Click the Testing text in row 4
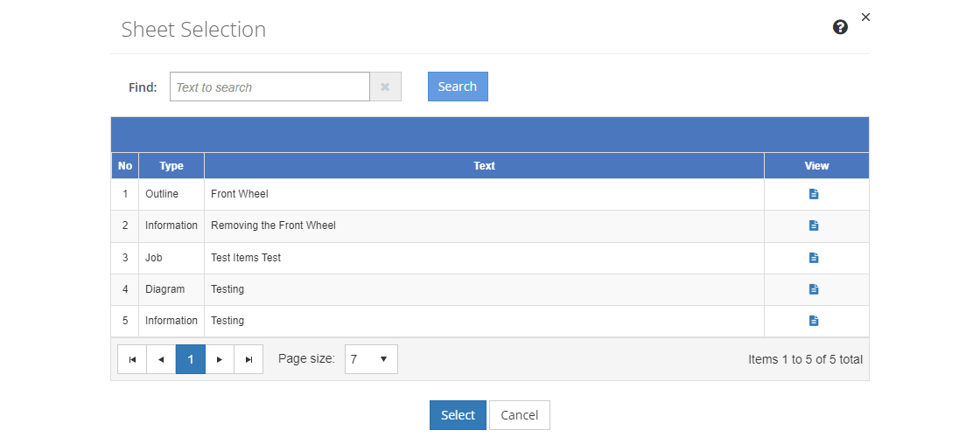 (227, 289)
